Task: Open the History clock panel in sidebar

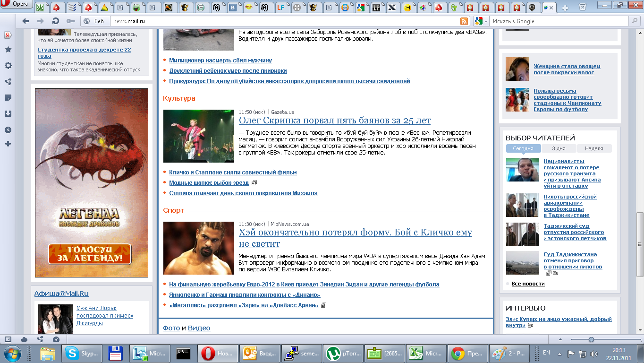Action: (x=8, y=130)
